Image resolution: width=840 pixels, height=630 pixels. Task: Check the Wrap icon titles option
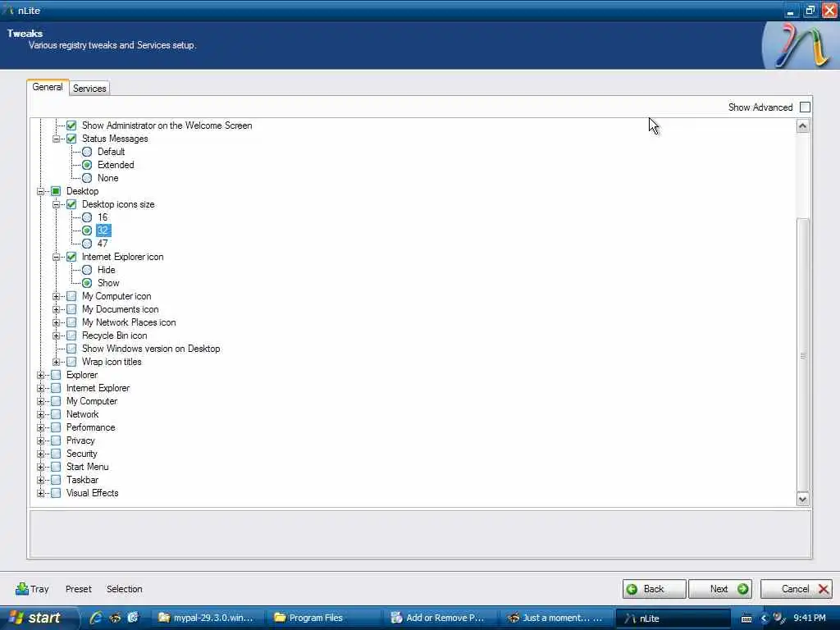71,362
